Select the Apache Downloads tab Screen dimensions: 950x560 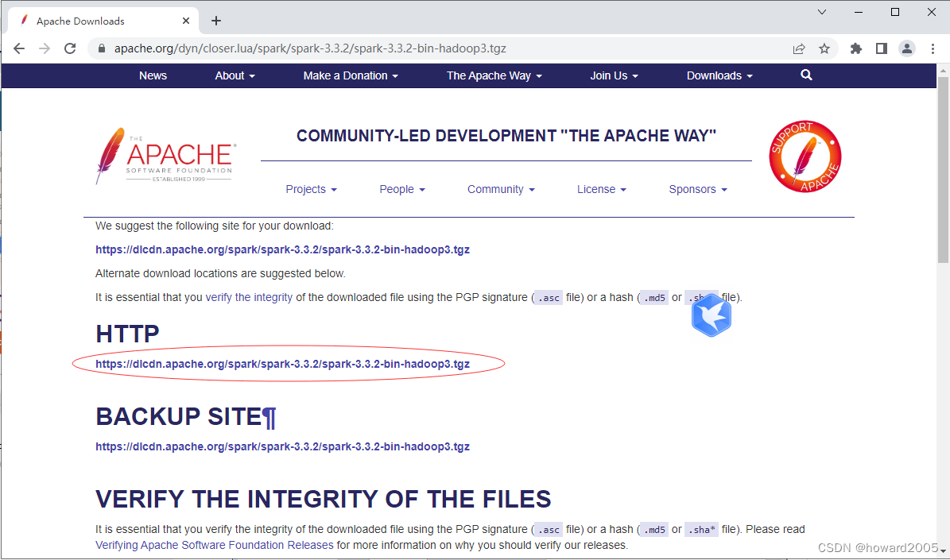[x=103, y=21]
